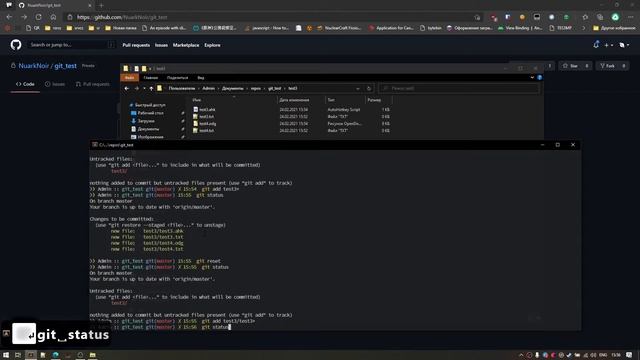Close the NuarkNoir/git_test browser tab

(x=90, y=5)
